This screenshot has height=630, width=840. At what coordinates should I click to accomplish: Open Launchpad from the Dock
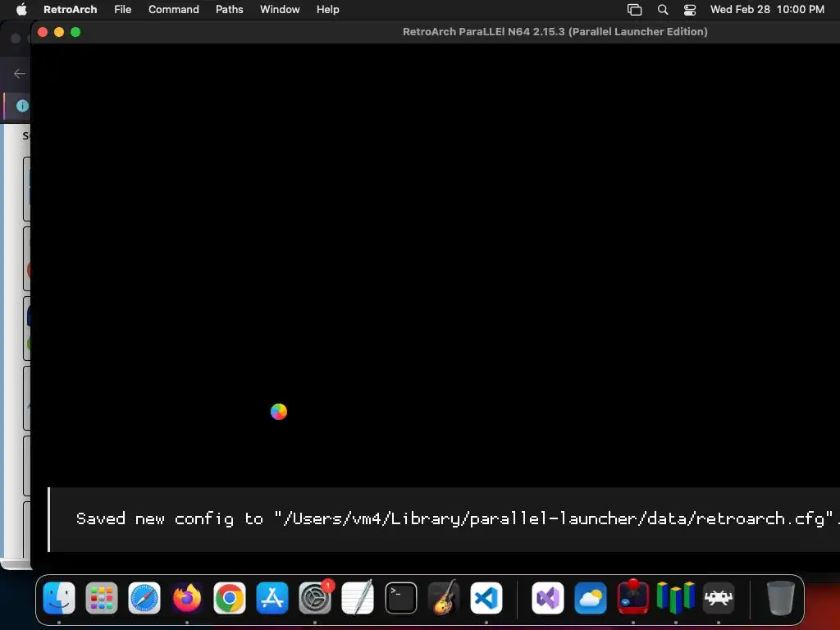(101, 597)
